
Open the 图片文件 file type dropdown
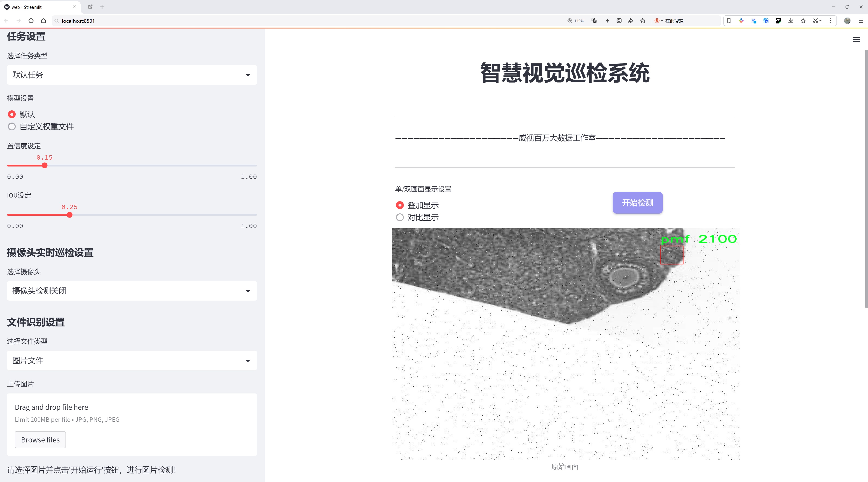pos(132,361)
